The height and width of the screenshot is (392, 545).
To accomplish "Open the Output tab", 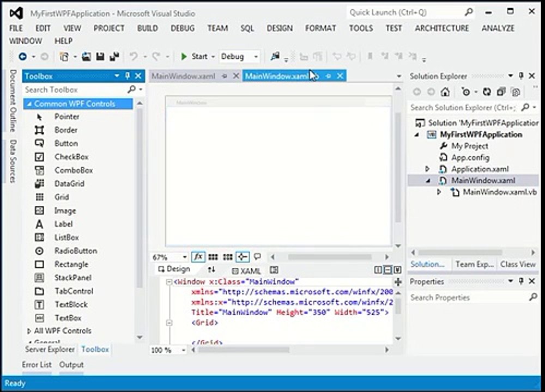I will (71, 365).
